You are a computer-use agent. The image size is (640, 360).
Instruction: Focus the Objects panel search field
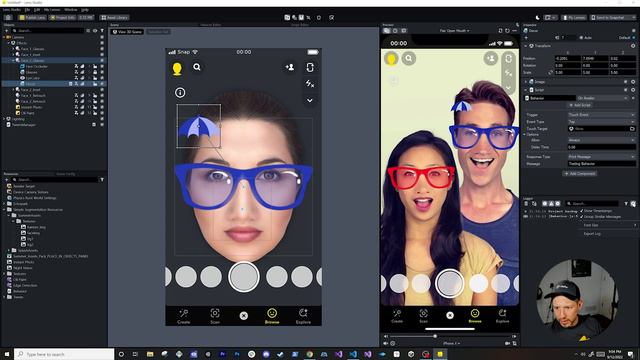[47, 31]
